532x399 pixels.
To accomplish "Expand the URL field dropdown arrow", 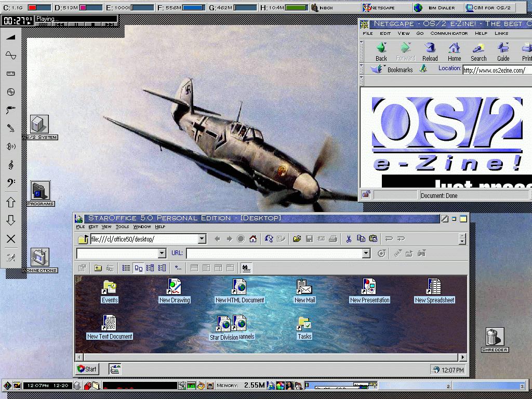I will [x=366, y=253].
